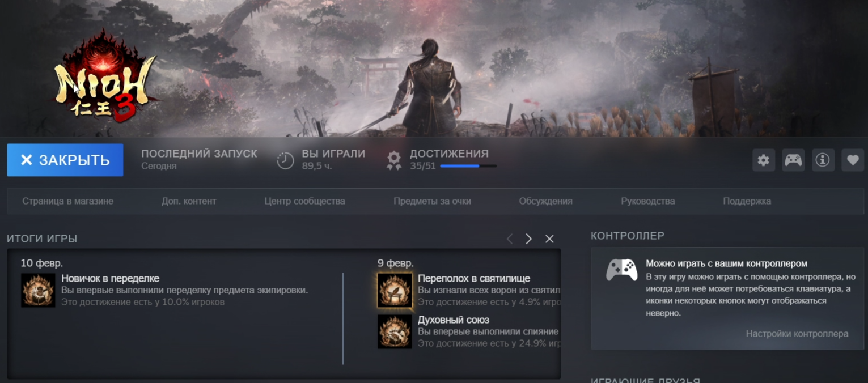868x383 pixels.
Task: Open the Духовный союз achievement icon
Action: coord(395,331)
